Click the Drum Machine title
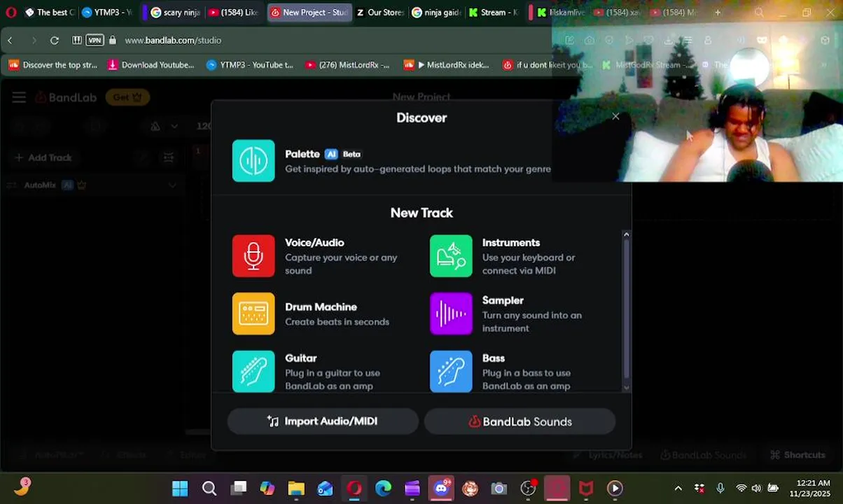 pos(321,307)
